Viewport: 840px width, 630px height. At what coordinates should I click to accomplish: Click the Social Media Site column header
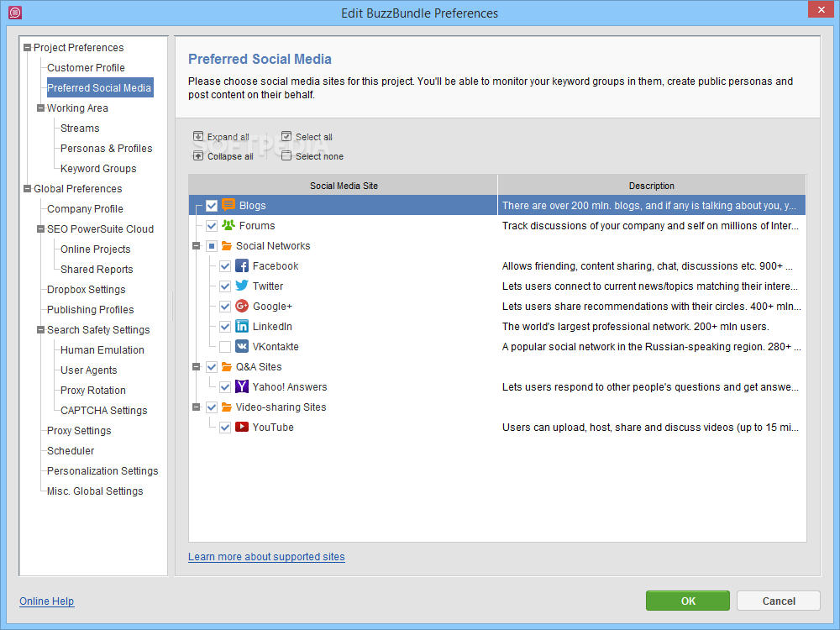click(344, 186)
